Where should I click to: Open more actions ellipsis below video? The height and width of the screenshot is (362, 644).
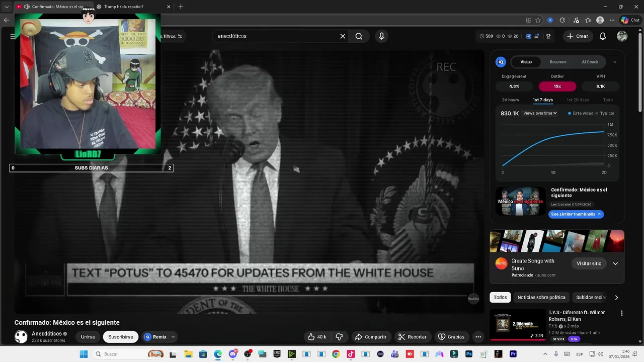(x=478, y=337)
